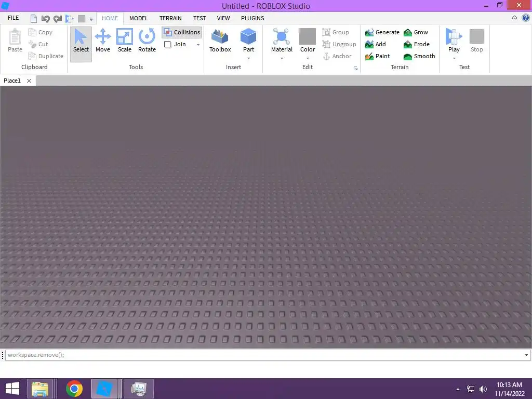Image resolution: width=532 pixels, height=399 pixels.
Task: Click Copy in Clipboard group
Action: pos(41,32)
